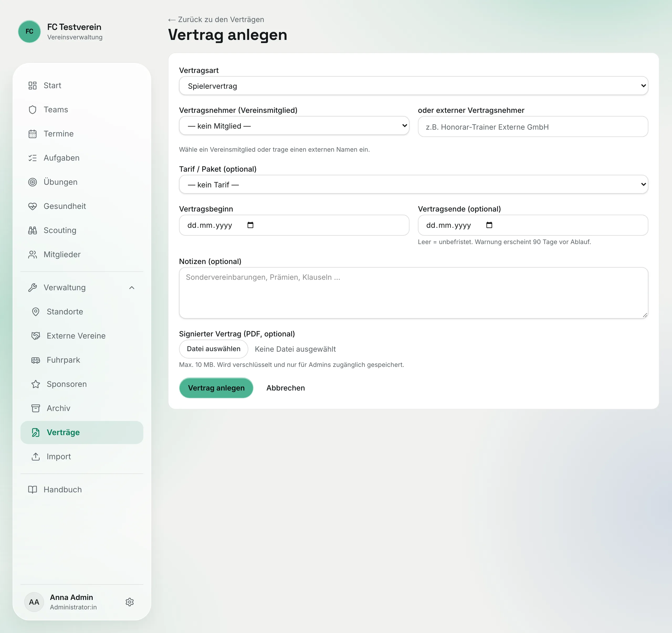Open settings via the gear icon
Screen dimensions: 672x633
click(130, 602)
